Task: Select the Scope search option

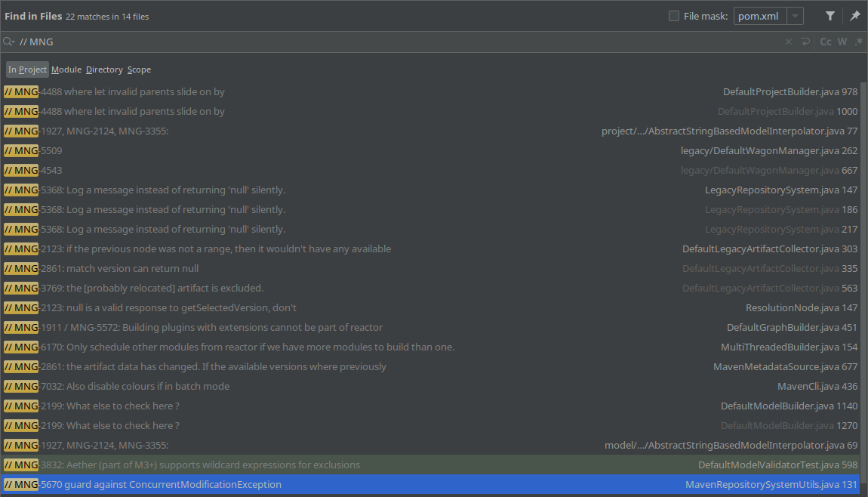Action: 139,69
